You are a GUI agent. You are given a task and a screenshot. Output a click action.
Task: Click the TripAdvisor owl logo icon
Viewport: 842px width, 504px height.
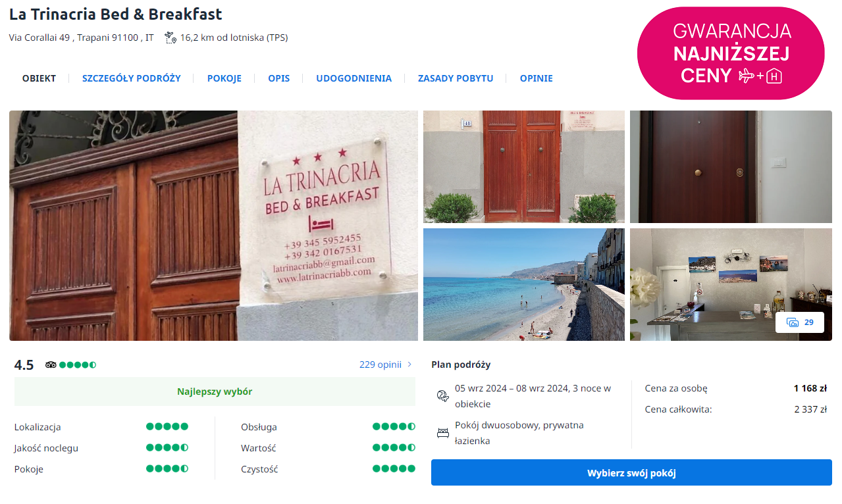[51, 365]
